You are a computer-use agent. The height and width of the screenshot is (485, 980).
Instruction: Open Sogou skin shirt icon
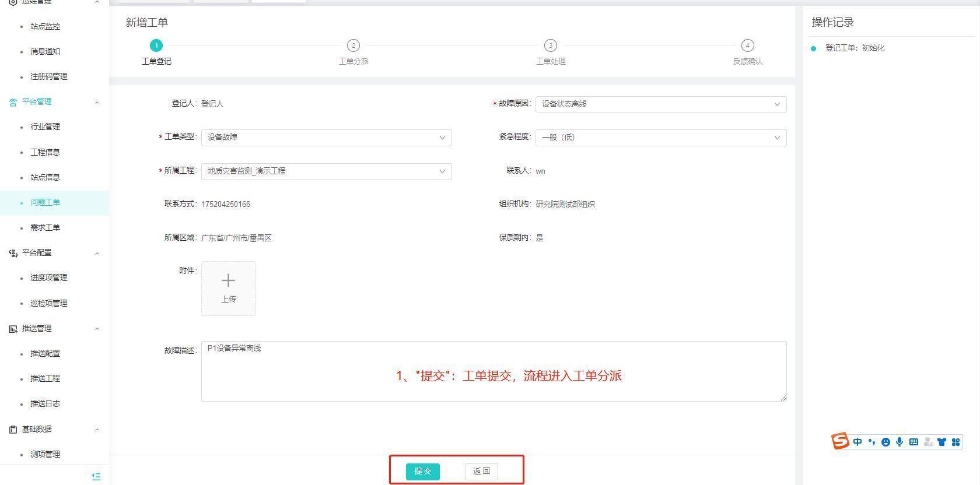(x=942, y=442)
